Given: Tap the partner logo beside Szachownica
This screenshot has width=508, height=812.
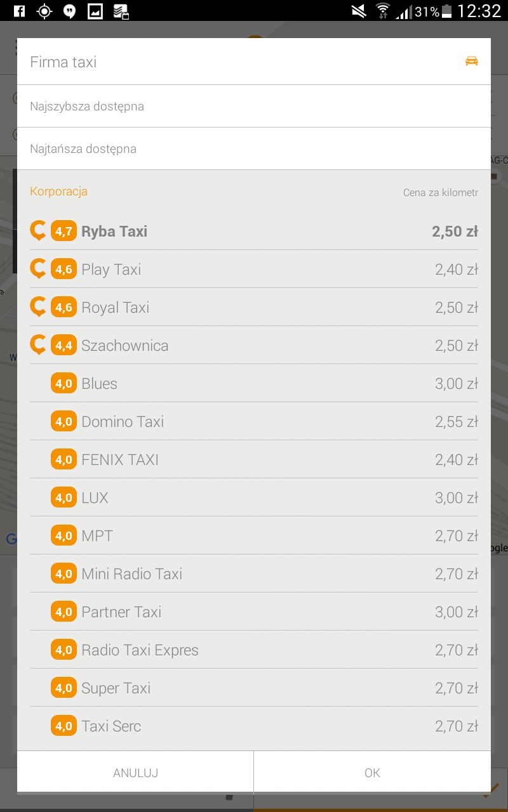Looking at the screenshot, I should tap(38, 345).
